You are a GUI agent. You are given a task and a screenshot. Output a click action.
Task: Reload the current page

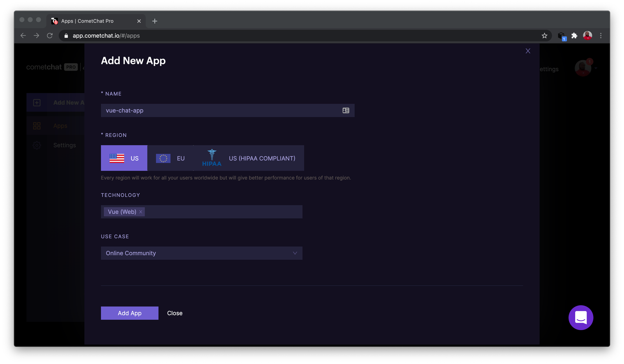click(50, 35)
